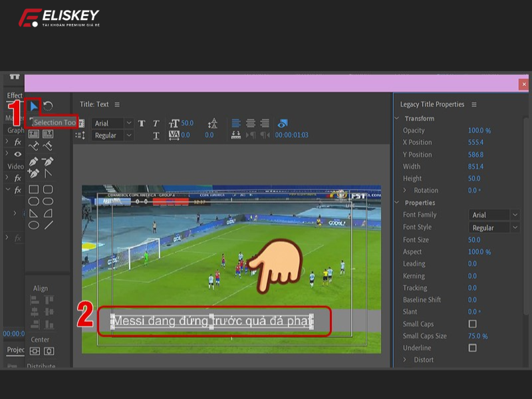The width and height of the screenshot is (532, 399).
Task: Click the Bold text style icon
Action: pyautogui.click(x=142, y=124)
